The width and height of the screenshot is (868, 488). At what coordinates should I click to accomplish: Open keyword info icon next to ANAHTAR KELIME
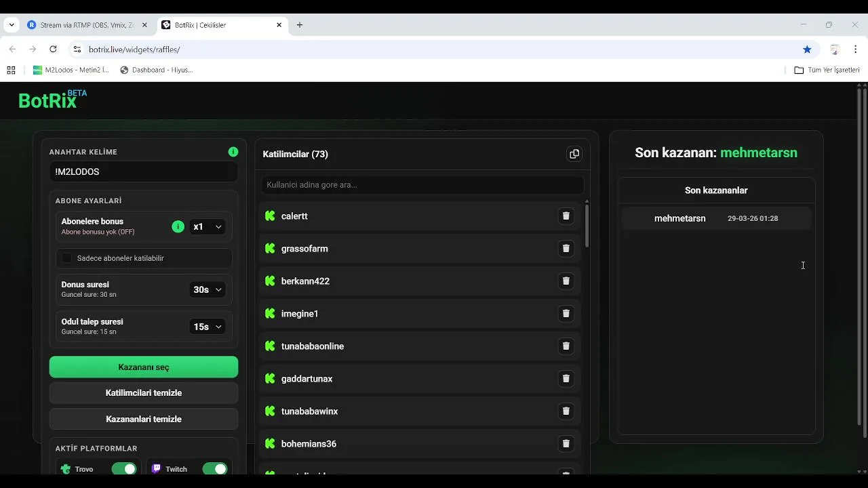[x=233, y=152]
